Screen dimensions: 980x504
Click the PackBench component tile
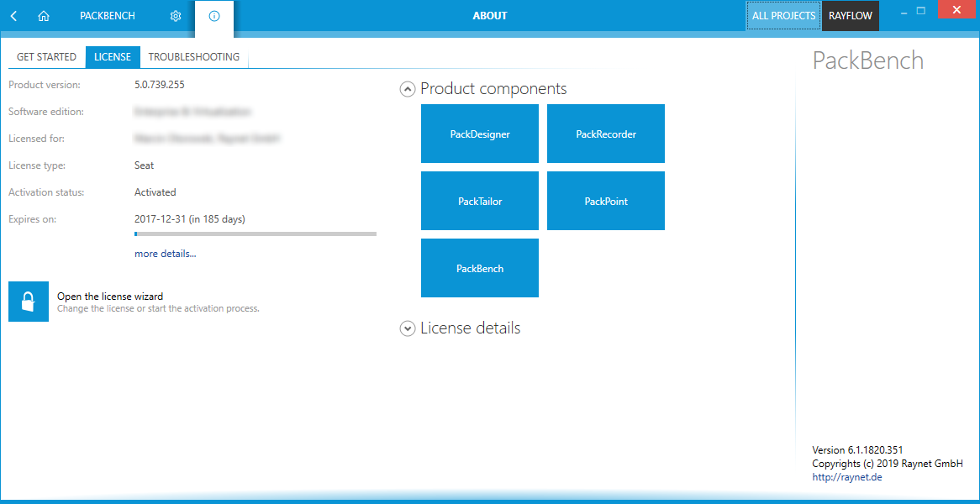click(480, 268)
